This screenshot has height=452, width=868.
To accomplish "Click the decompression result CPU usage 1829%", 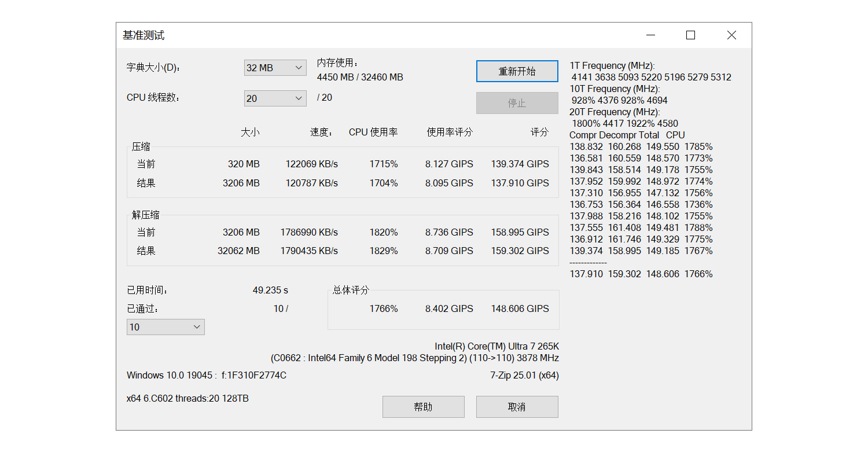I will pyautogui.click(x=384, y=251).
